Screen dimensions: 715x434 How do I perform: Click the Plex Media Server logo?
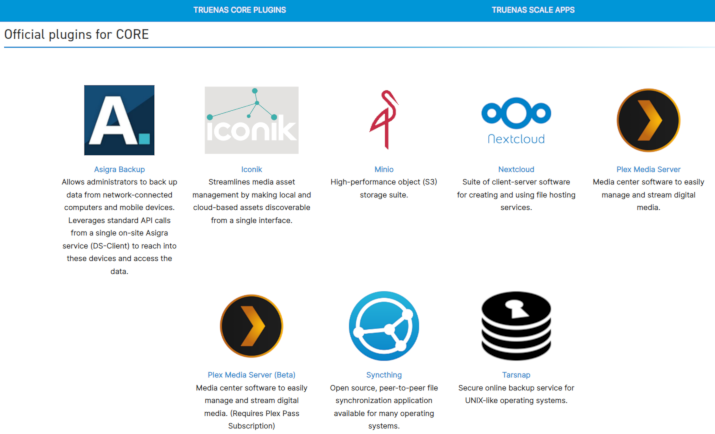click(x=648, y=120)
